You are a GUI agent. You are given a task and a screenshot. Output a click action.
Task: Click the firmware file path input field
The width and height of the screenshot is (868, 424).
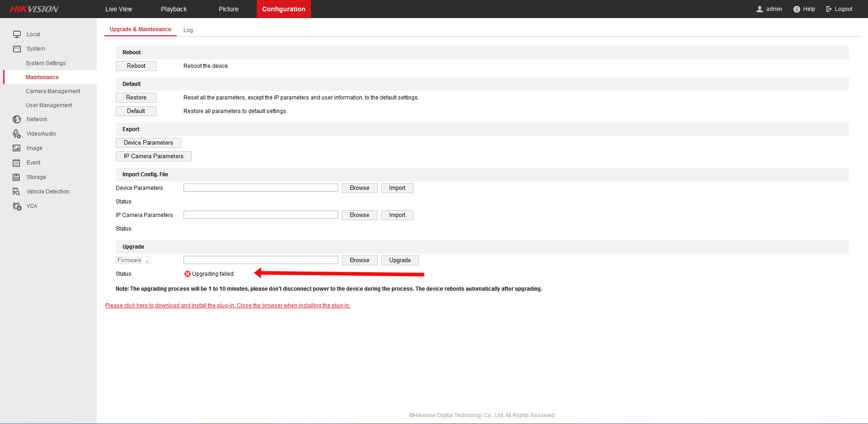pyautogui.click(x=260, y=260)
